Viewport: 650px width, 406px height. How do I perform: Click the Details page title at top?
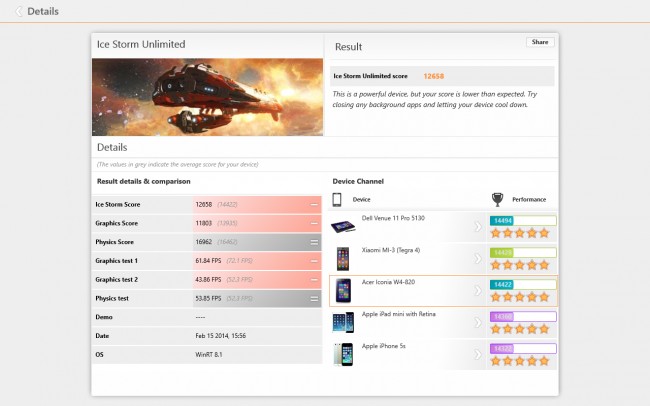pyautogui.click(x=43, y=11)
